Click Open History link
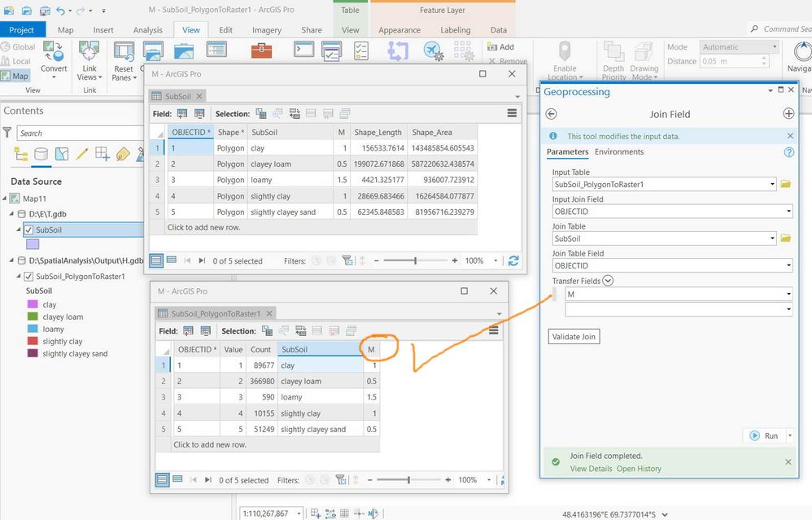This screenshot has width=812, height=520. point(639,469)
